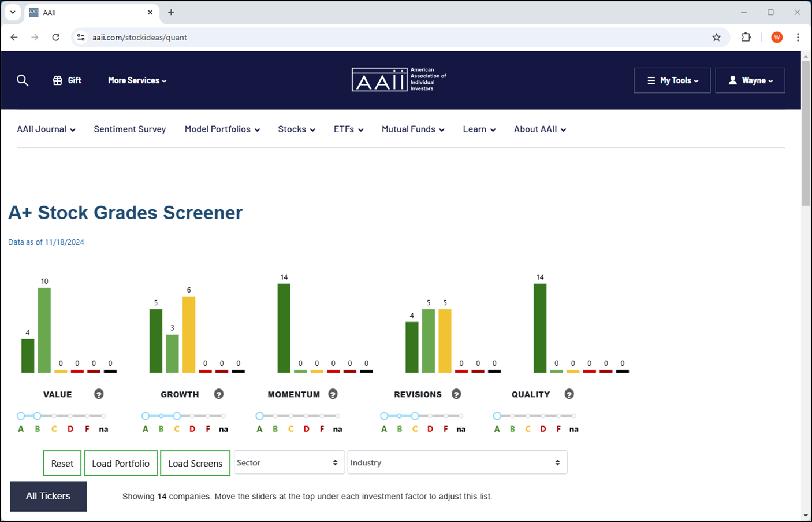Open help icon next to REVISIONS

(x=456, y=394)
